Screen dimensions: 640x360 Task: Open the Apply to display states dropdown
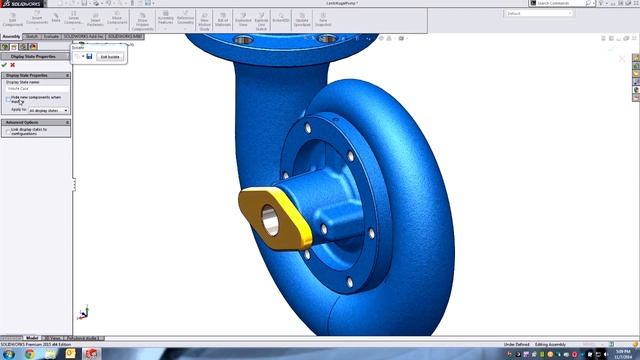48,110
